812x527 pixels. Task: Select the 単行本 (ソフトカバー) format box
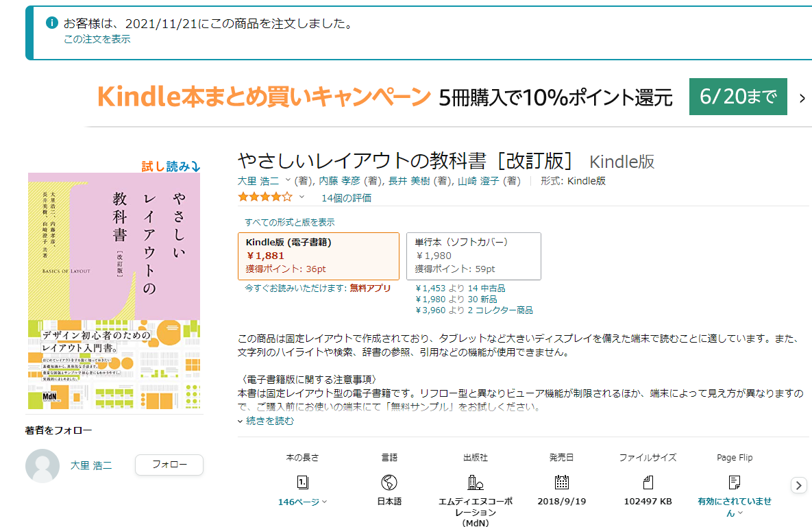[x=474, y=256]
